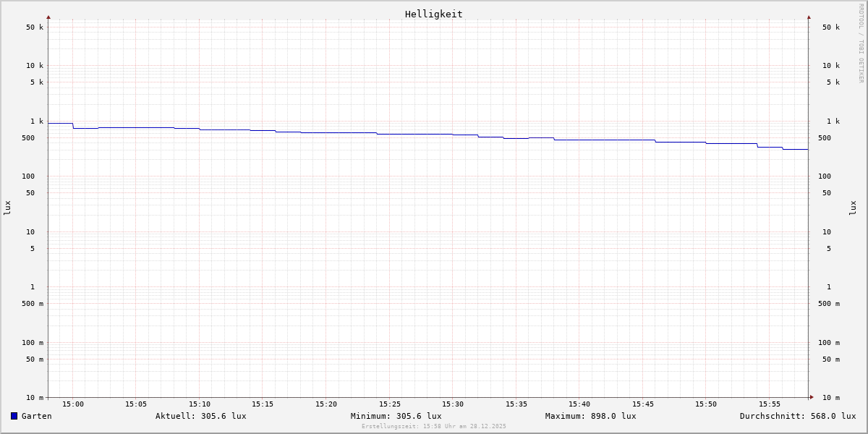
Task: Click the Minimum 305.6 lux value
Action: tap(396, 416)
